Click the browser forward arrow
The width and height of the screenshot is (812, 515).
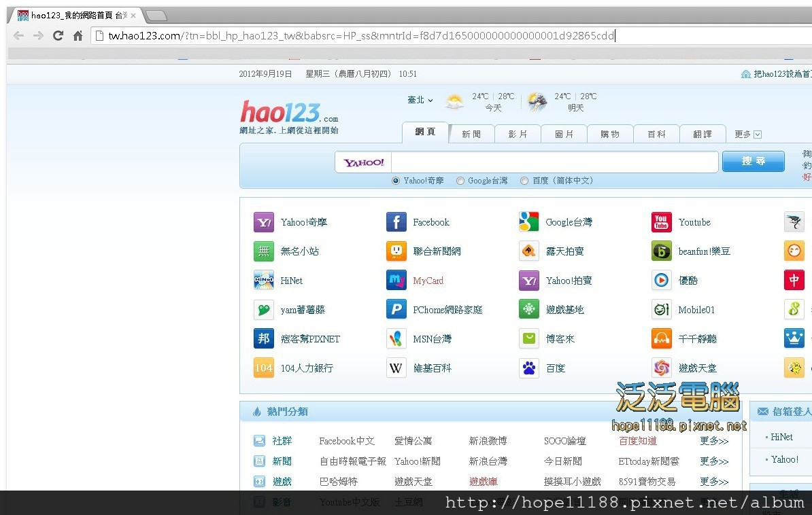(38, 36)
